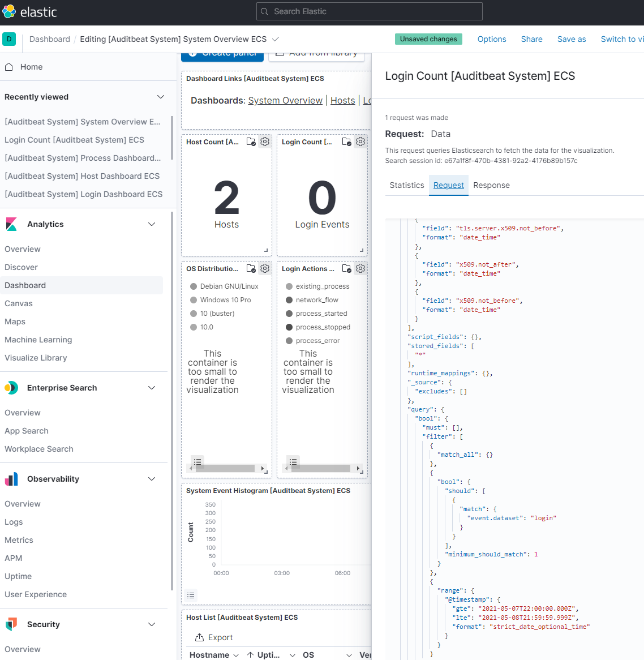
Task: Toggle legend in Login Actions panel
Action: [293, 462]
